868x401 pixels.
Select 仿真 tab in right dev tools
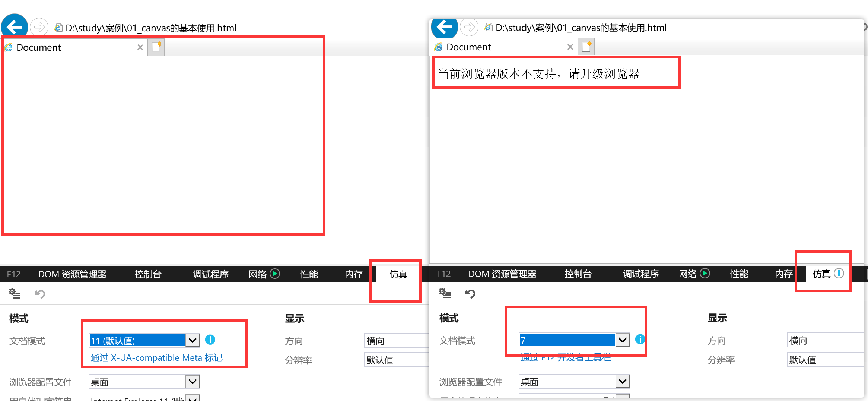click(828, 274)
